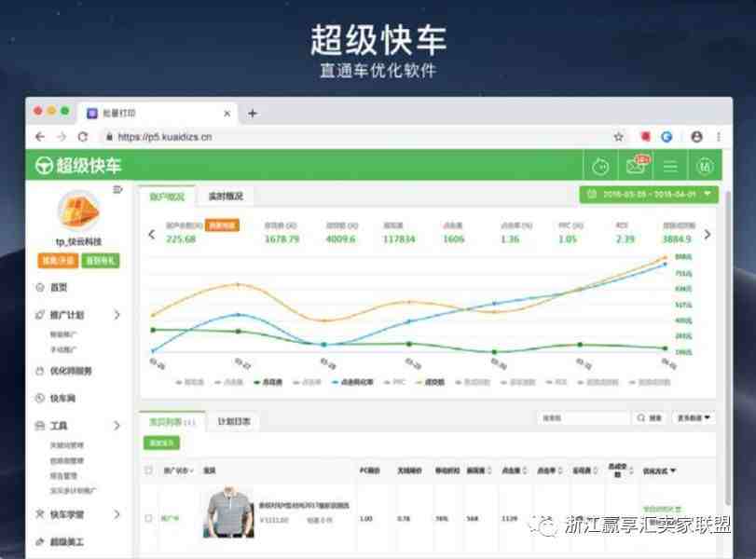The width and height of the screenshot is (756, 559).
Task: Click the green button under tp_快云科技
Action: (x=101, y=261)
